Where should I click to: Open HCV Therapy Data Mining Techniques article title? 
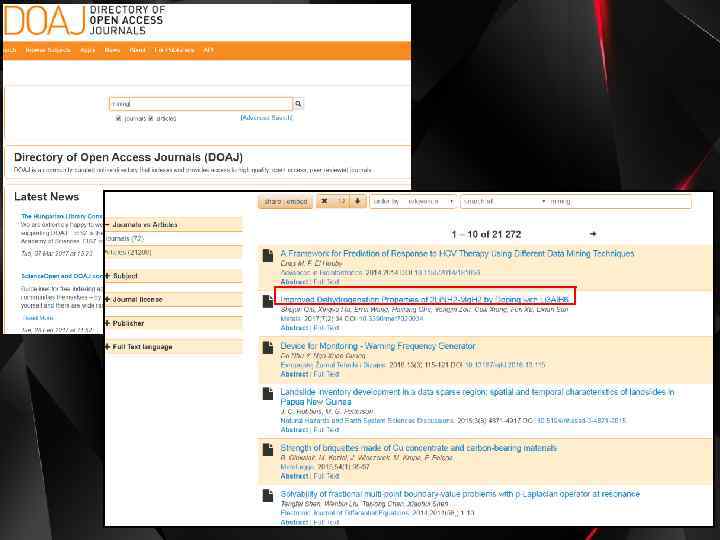point(457,253)
